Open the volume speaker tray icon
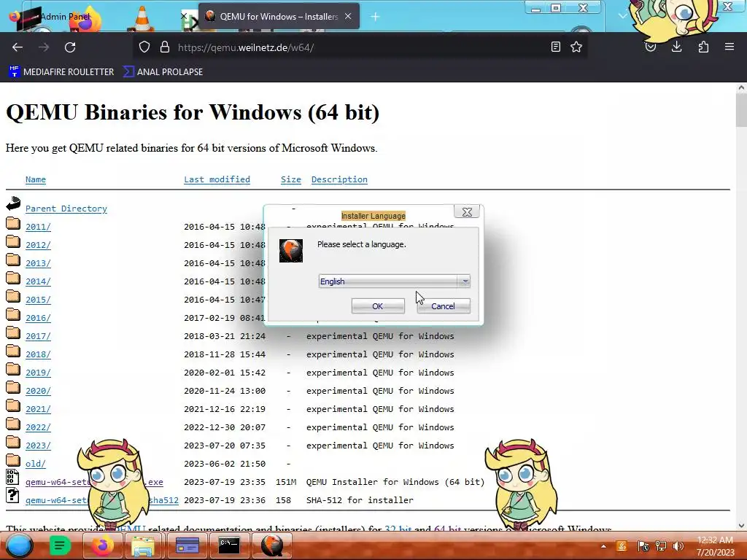747x560 pixels. point(678,546)
